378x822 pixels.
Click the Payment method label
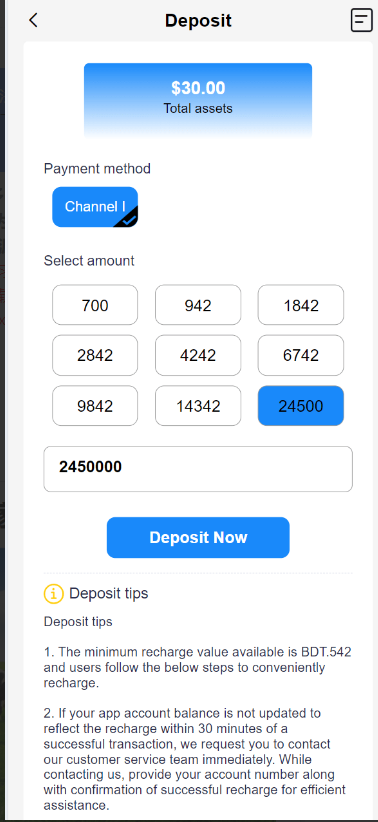(97, 169)
